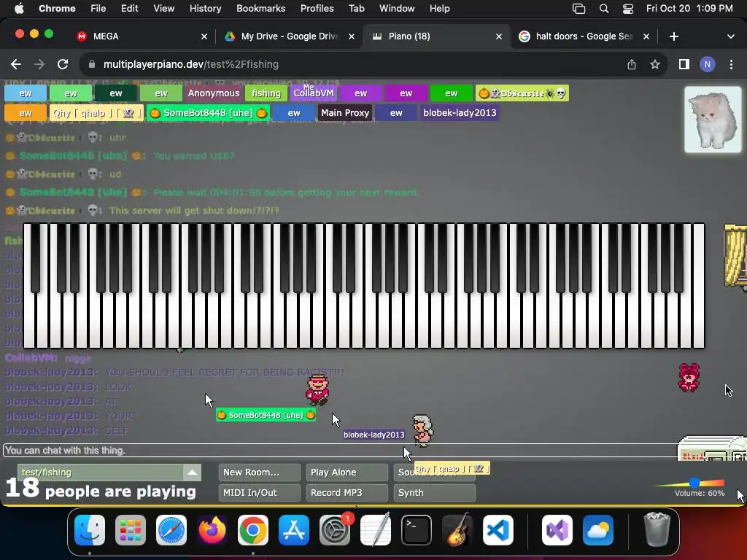The image size is (747, 560).
Task: Click the window-stack icon in the menu bar
Action: [578, 9]
